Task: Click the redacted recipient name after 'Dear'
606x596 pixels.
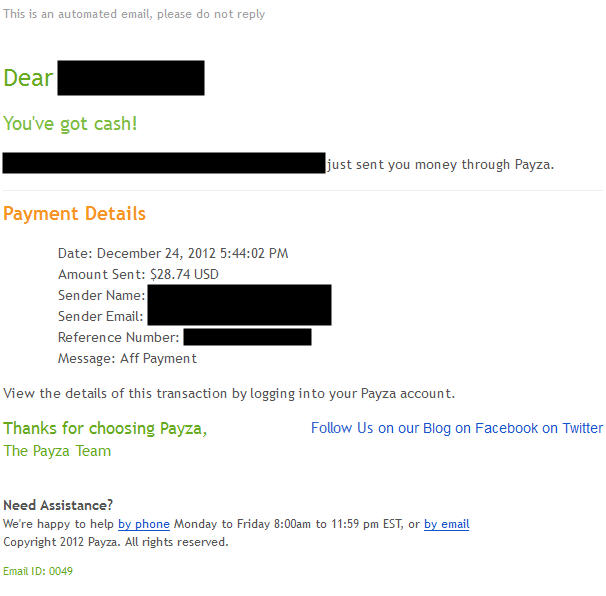Action: coord(131,78)
